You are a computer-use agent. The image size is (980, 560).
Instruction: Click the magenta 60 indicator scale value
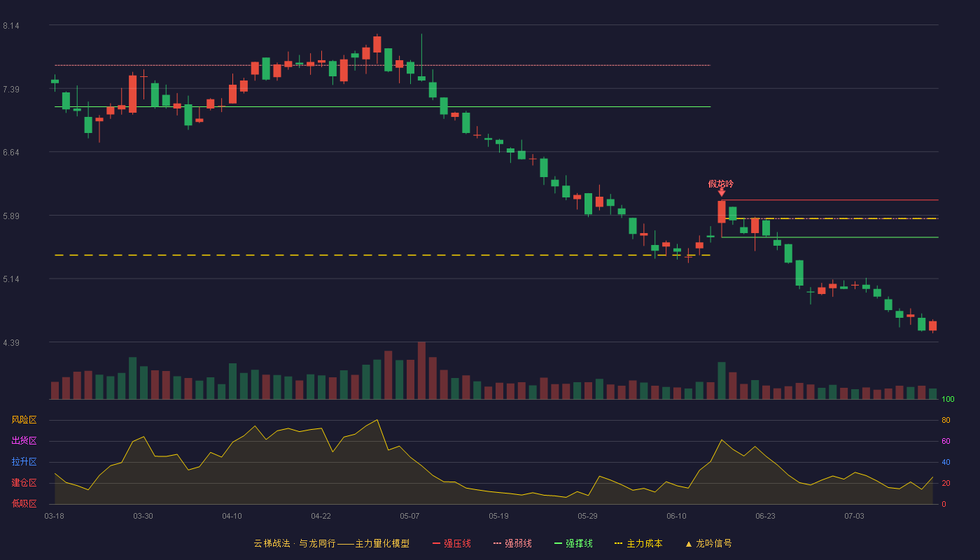[x=946, y=441]
